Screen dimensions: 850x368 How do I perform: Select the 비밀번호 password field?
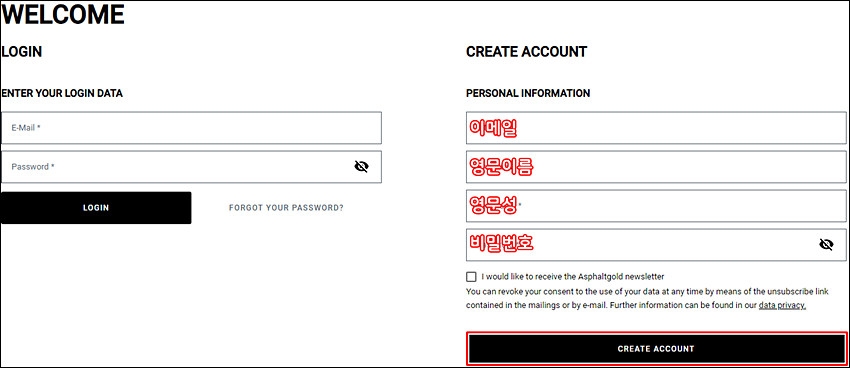pos(656,245)
